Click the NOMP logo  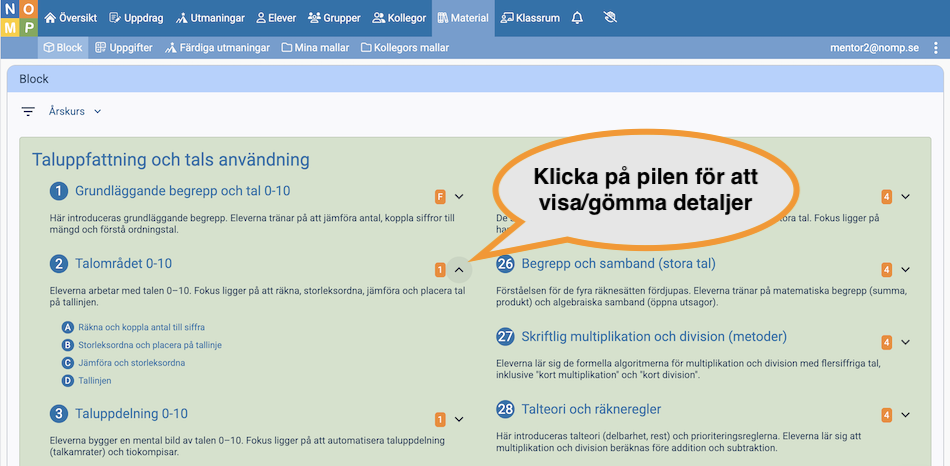click(x=19, y=18)
